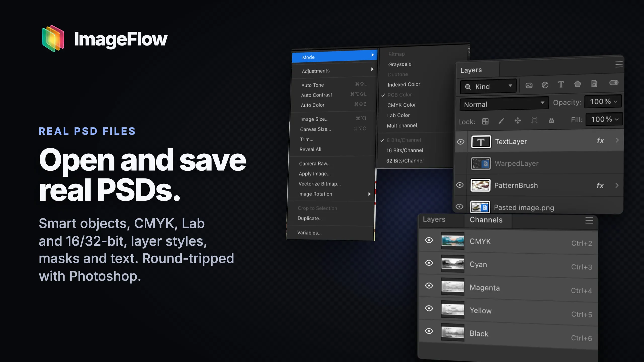This screenshot has height=362, width=644.
Task: Select Indexed Color mode
Action: pos(404,84)
